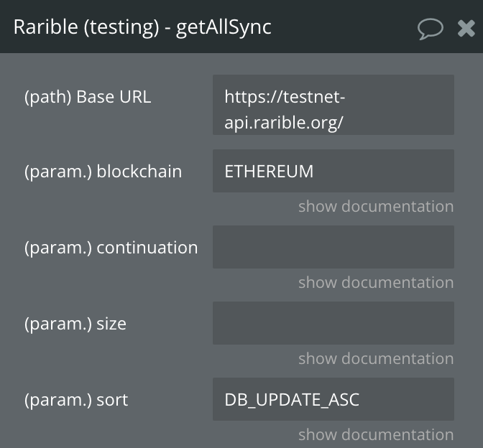Close the Rarible getAllSync popup
Screen dimensions: 483x448
pyautogui.click(x=466, y=28)
